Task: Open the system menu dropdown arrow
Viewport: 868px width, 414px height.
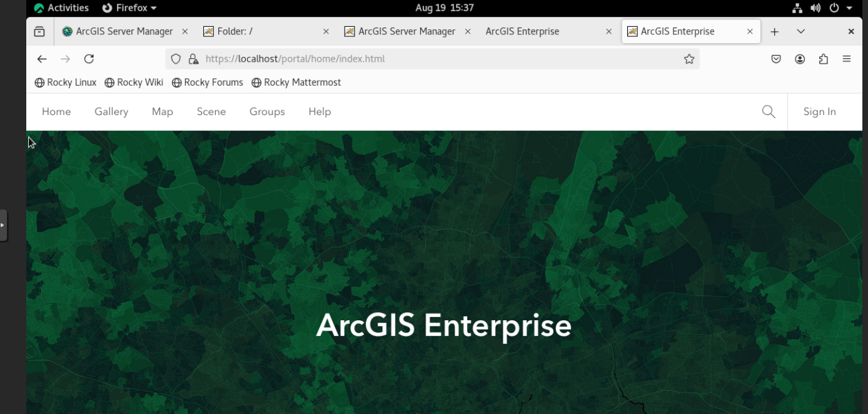Action: tap(849, 8)
